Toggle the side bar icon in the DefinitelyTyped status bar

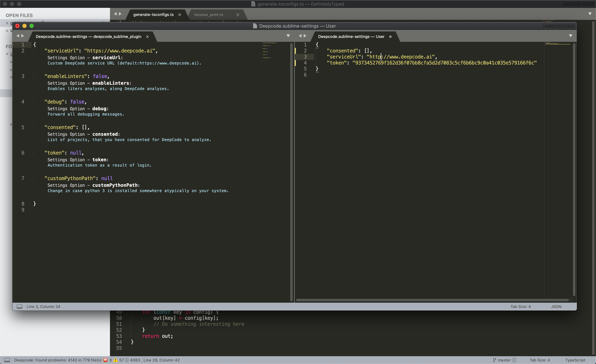coord(7,360)
